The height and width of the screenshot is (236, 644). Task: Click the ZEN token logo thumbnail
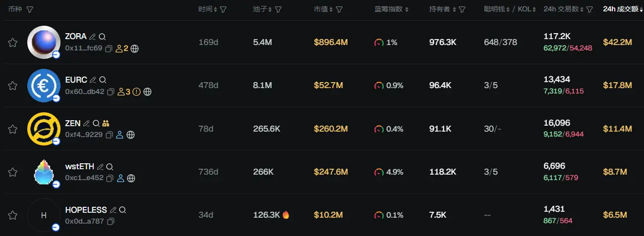pos(44,129)
